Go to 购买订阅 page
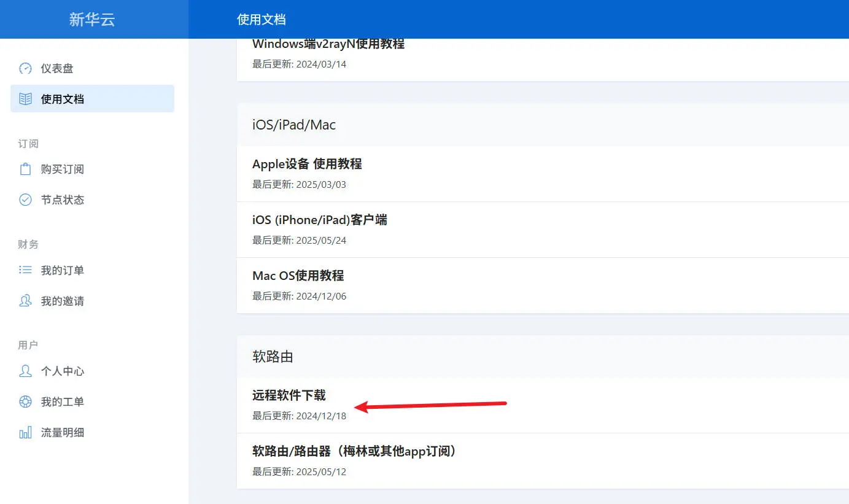This screenshot has height=504, width=849. click(92, 169)
